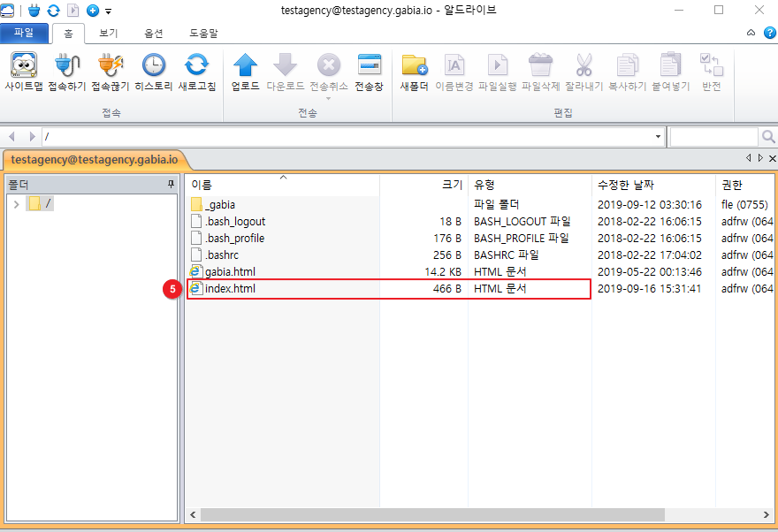Sort by the 크기 column header
778x532 pixels.
point(424,185)
